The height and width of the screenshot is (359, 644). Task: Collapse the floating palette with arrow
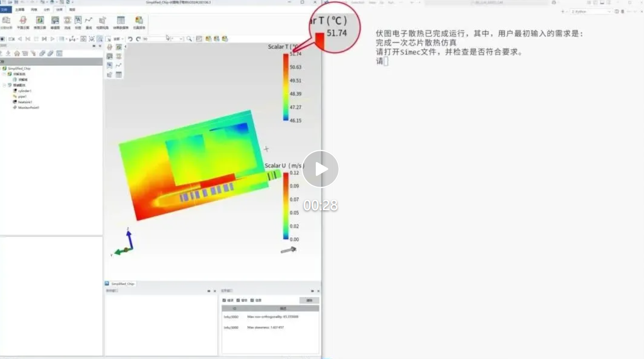[126, 47]
